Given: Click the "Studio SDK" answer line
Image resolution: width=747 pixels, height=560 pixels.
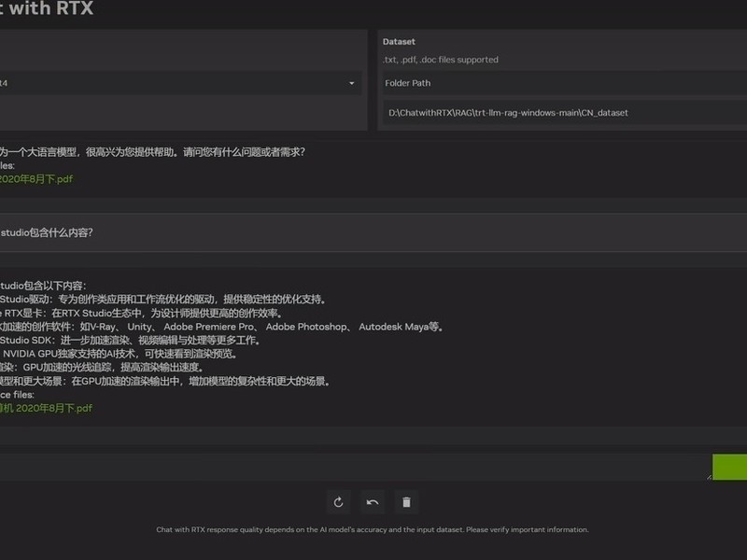Looking at the screenshot, I should click(130, 341).
